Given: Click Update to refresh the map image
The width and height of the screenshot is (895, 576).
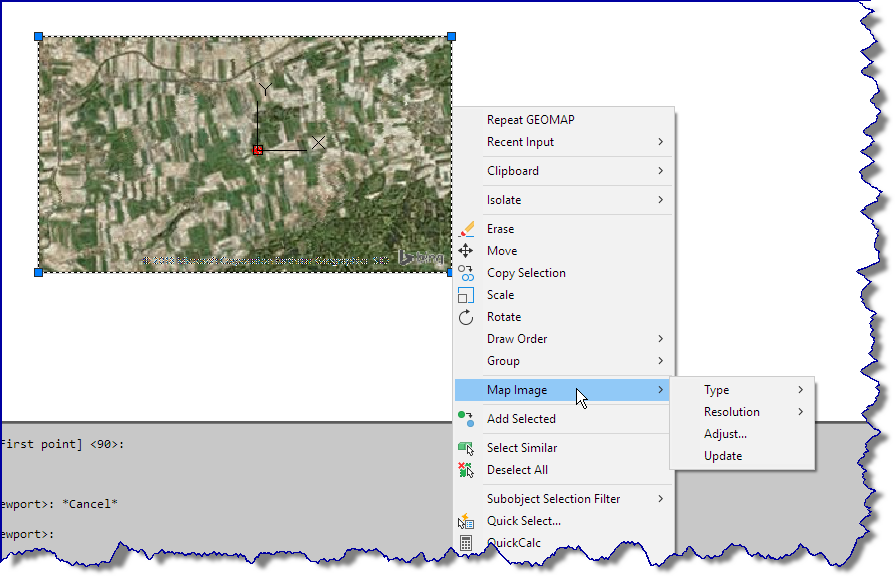Looking at the screenshot, I should [x=722, y=455].
